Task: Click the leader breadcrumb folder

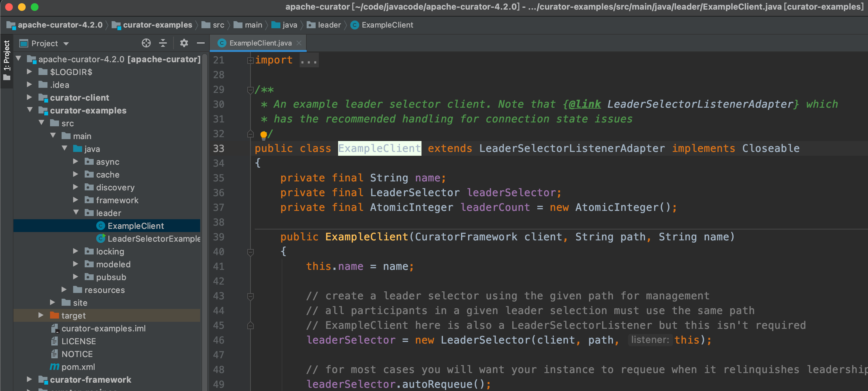Action: 329,25
